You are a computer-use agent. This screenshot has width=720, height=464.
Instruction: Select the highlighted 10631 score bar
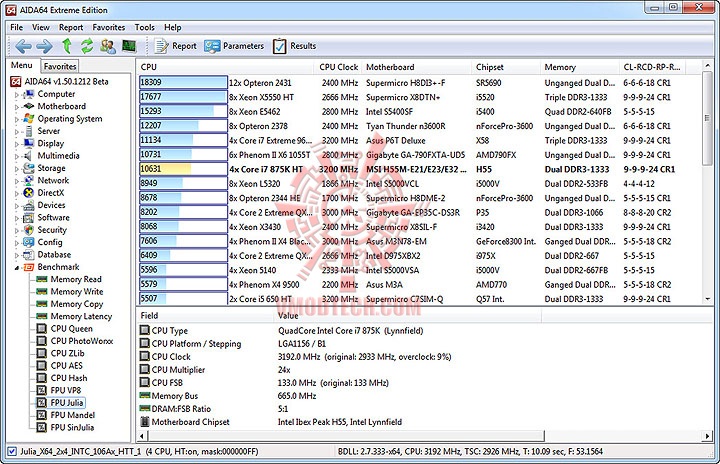[183, 169]
